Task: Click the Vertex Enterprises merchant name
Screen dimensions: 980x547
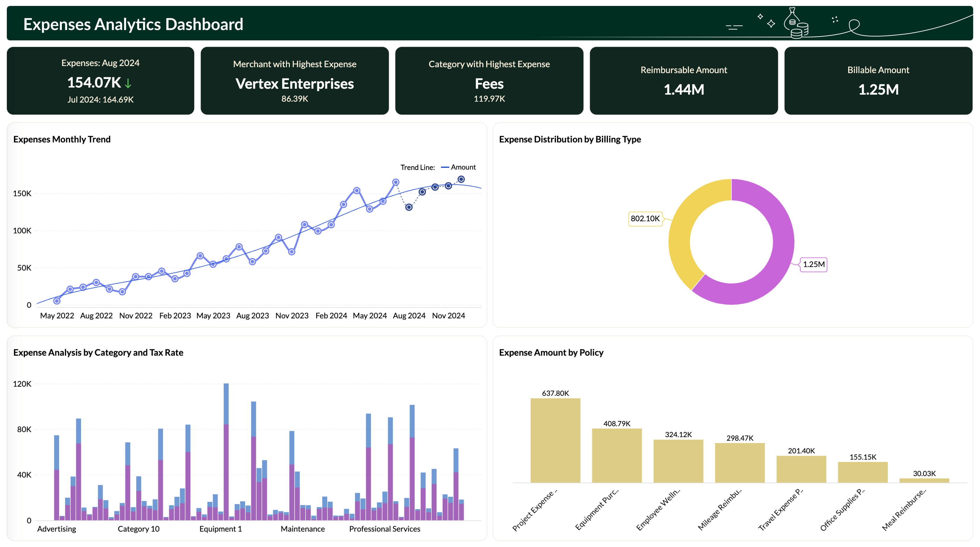Action: click(295, 83)
